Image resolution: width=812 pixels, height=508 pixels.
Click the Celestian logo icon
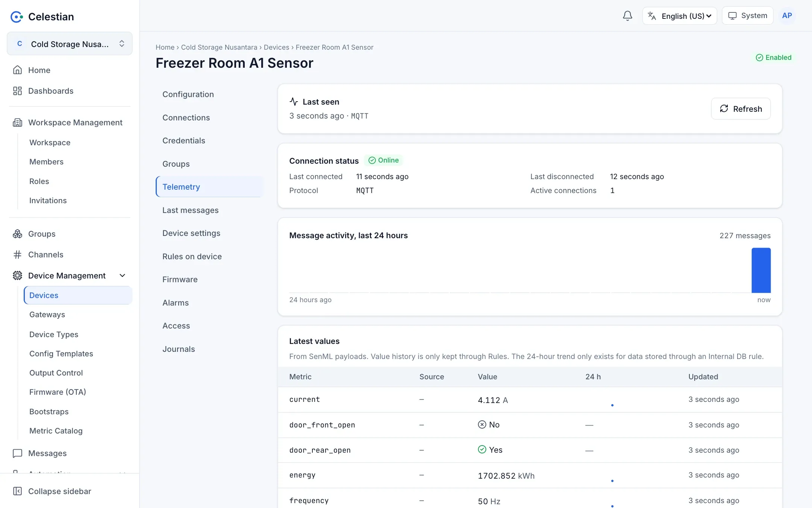pos(17,17)
